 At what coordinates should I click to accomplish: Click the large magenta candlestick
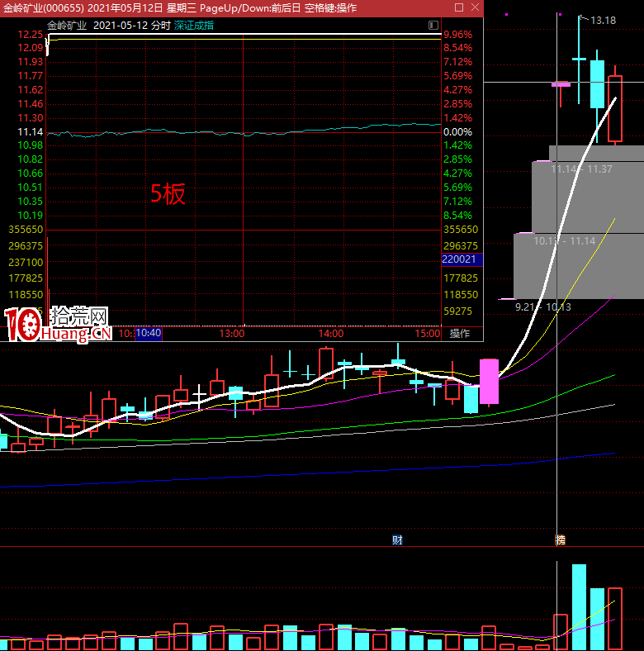489,381
